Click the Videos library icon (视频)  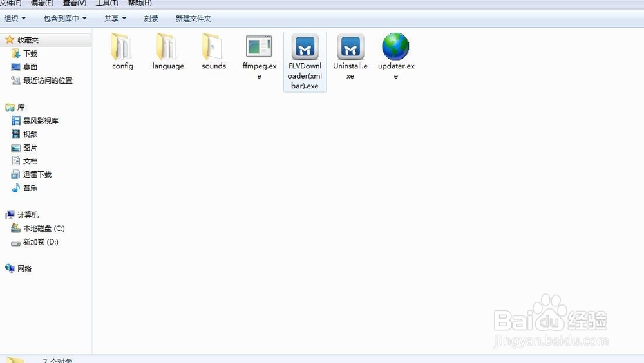click(x=15, y=134)
